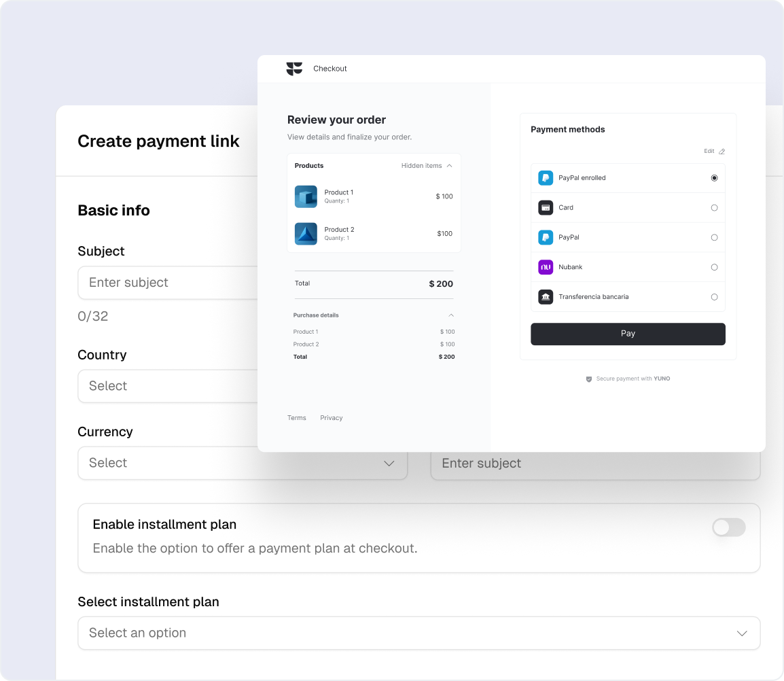Toggle the Enable installment plan switch
The image size is (784, 681).
(728, 527)
